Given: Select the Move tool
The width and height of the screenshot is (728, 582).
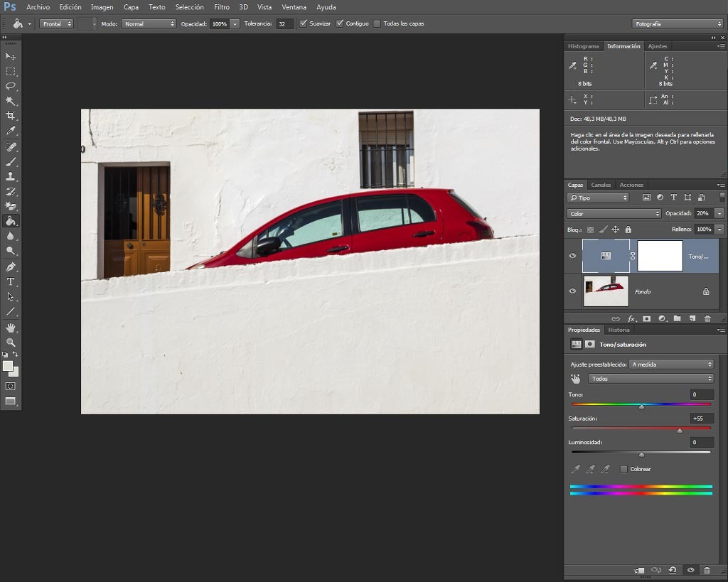Looking at the screenshot, I should point(11,56).
